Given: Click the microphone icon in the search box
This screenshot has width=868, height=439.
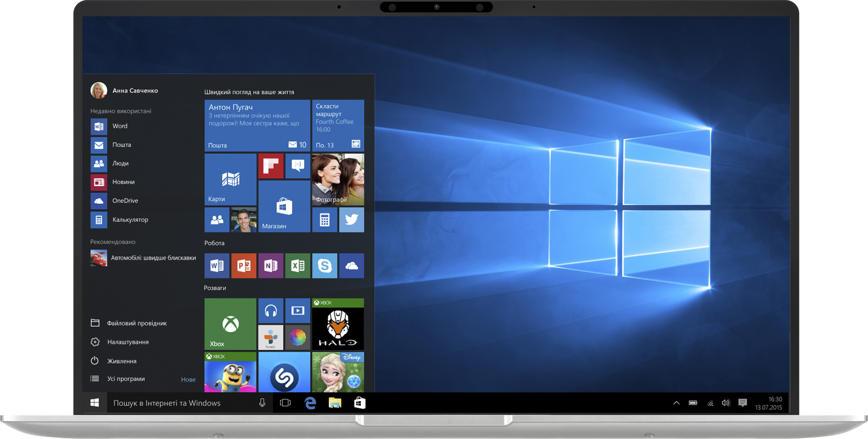Looking at the screenshot, I should pyautogui.click(x=262, y=403).
